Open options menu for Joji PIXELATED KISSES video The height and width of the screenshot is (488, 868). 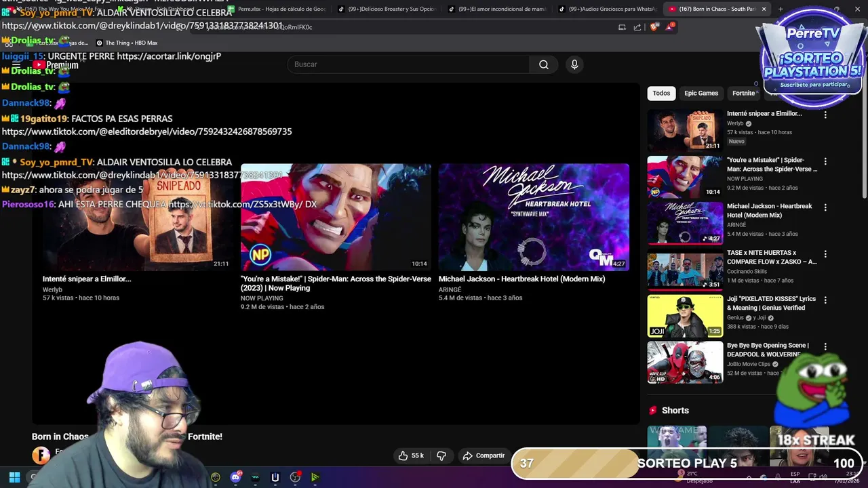point(825,300)
